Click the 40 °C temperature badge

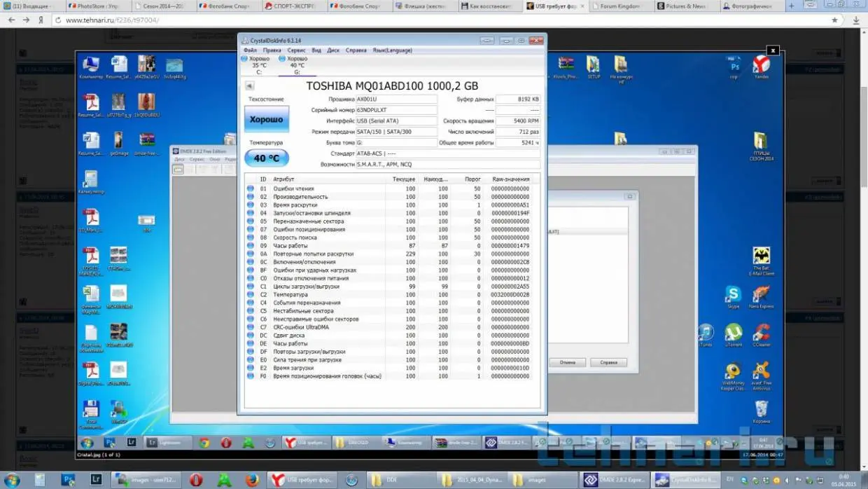click(266, 158)
